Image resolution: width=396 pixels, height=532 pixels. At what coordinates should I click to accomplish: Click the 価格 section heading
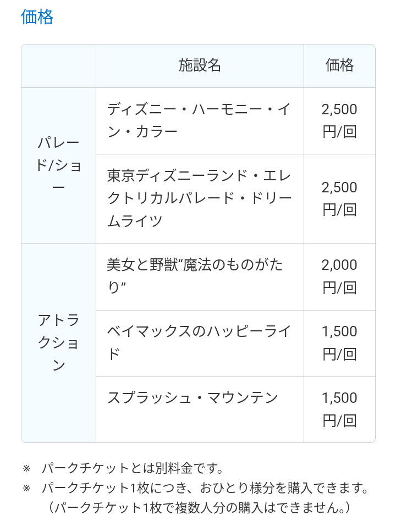(x=37, y=17)
